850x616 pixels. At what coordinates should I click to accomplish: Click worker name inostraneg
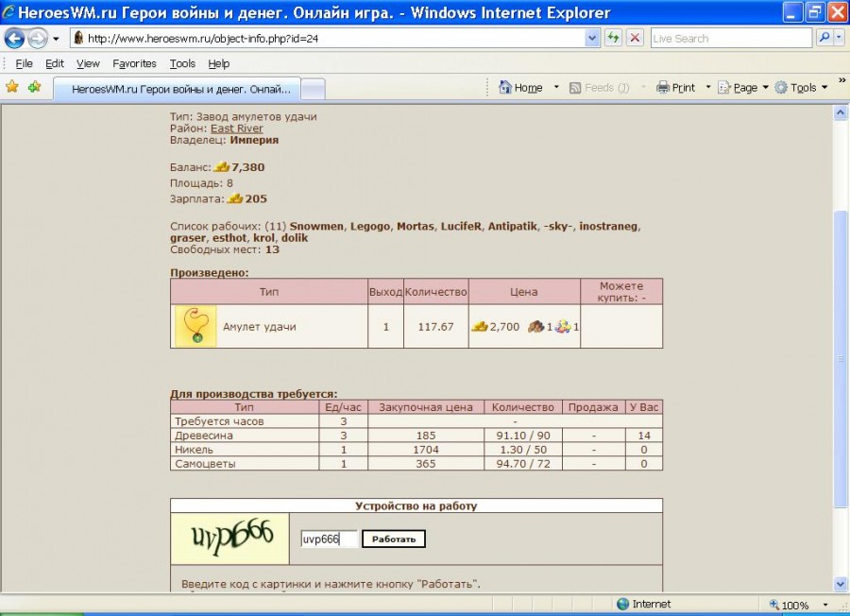click(x=608, y=227)
